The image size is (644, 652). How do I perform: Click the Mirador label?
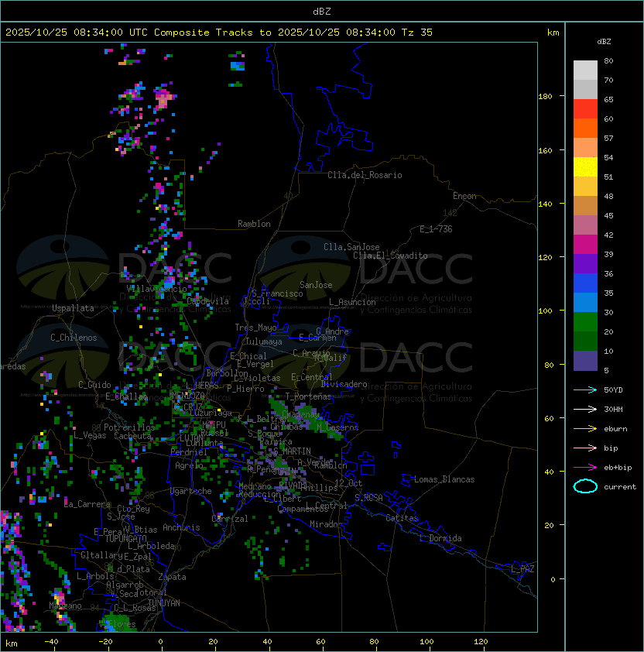pyautogui.click(x=327, y=524)
